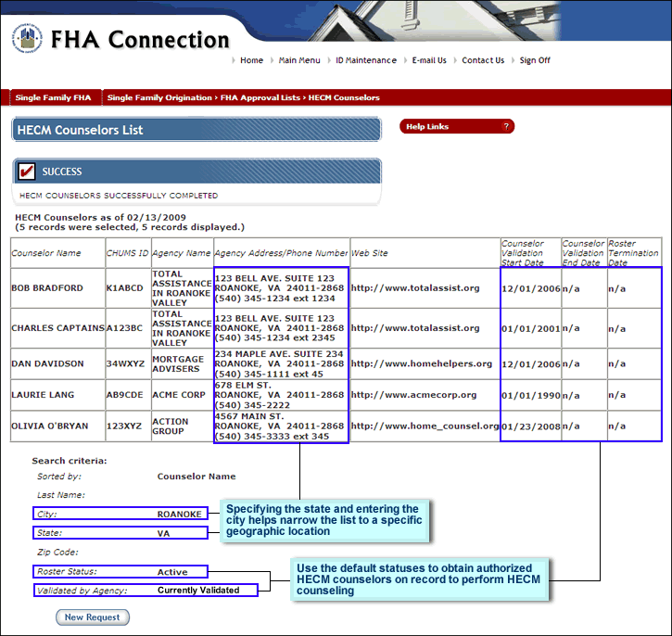Click start date 01/23/2008

pos(531,426)
